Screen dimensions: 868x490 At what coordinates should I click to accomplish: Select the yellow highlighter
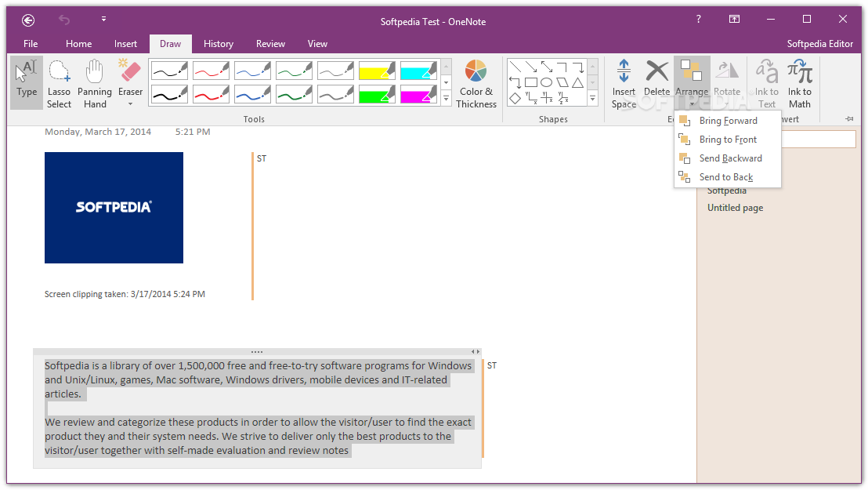click(377, 71)
